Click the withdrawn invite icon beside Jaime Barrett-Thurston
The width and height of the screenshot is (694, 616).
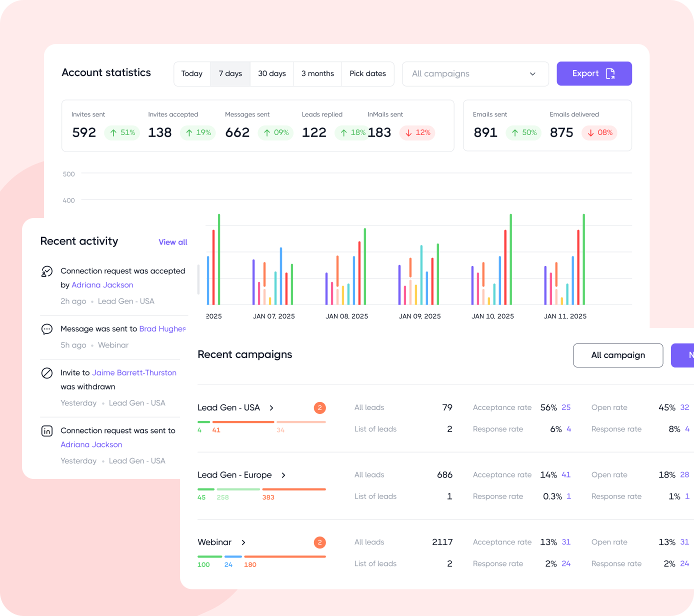(x=46, y=373)
